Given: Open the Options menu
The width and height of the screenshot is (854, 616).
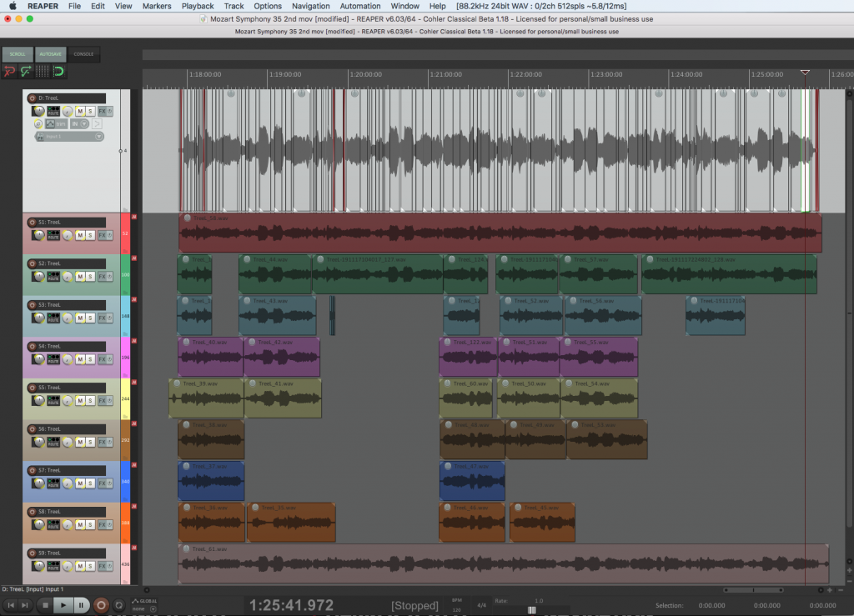Looking at the screenshot, I should click(268, 6).
